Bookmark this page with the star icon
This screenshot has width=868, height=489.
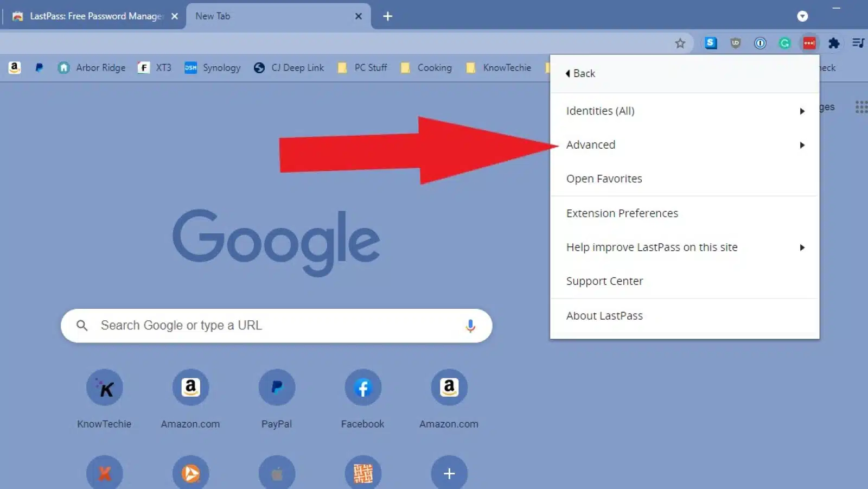point(680,43)
